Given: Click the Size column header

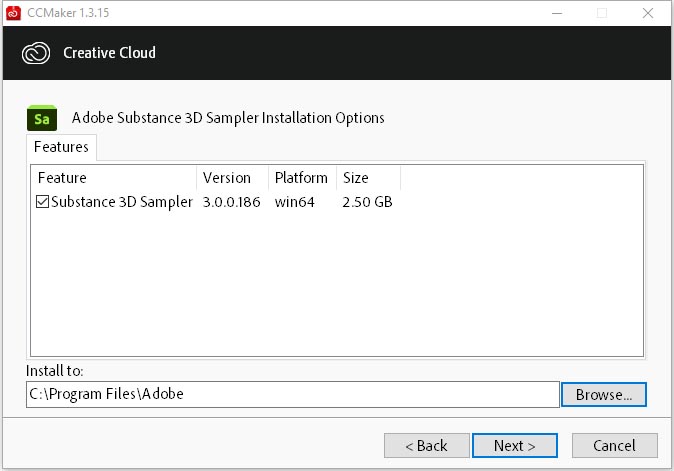Looking at the screenshot, I should click(x=368, y=178).
